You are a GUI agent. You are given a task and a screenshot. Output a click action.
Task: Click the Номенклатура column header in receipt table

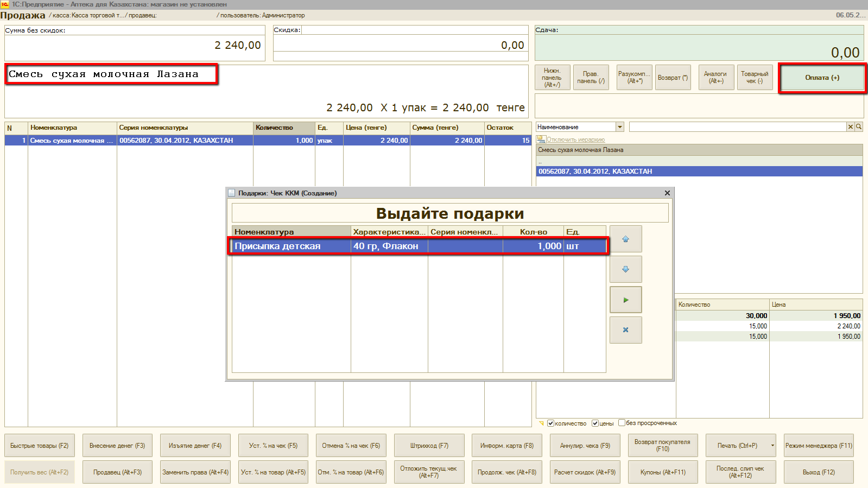click(x=72, y=128)
